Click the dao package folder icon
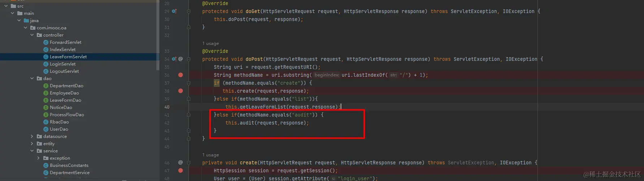The image size is (644, 181). [39, 79]
